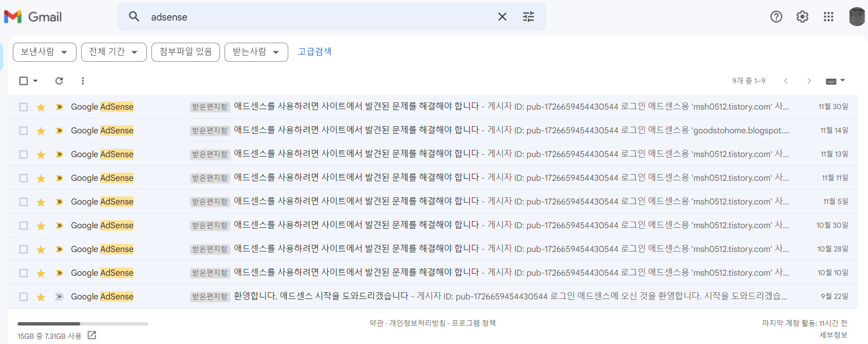868x344 pixels.
Task: Click the 받은편지함 label on 11월 30일 email
Action: tap(210, 107)
